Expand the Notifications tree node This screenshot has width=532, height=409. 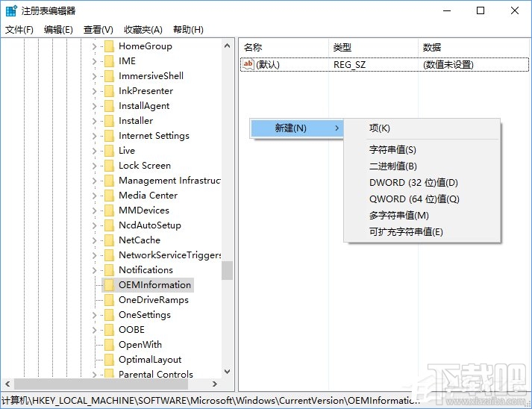(94, 270)
